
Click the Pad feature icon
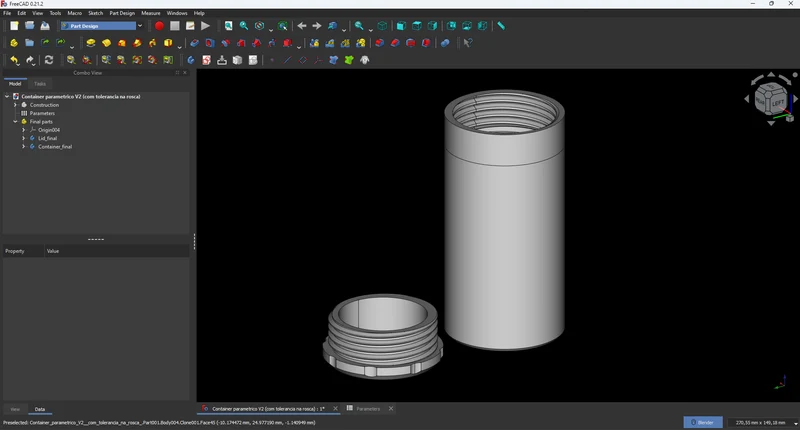[91, 43]
